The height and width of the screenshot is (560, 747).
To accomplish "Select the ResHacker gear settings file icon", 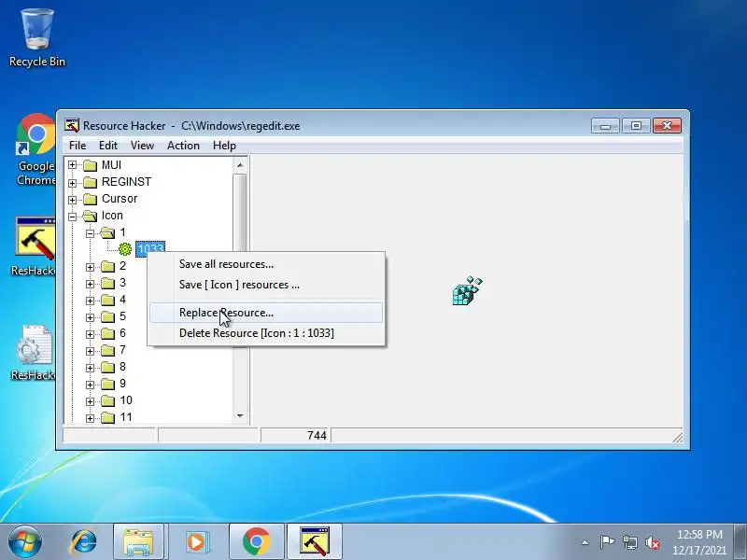I will [35, 353].
